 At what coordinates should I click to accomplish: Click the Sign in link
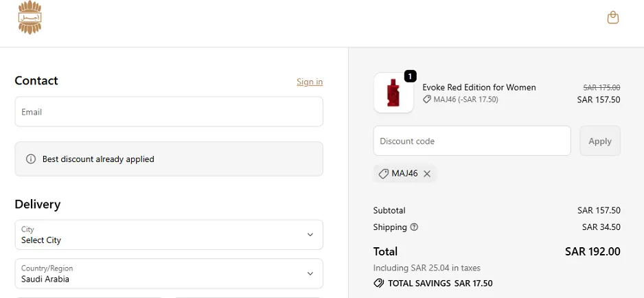pos(310,82)
